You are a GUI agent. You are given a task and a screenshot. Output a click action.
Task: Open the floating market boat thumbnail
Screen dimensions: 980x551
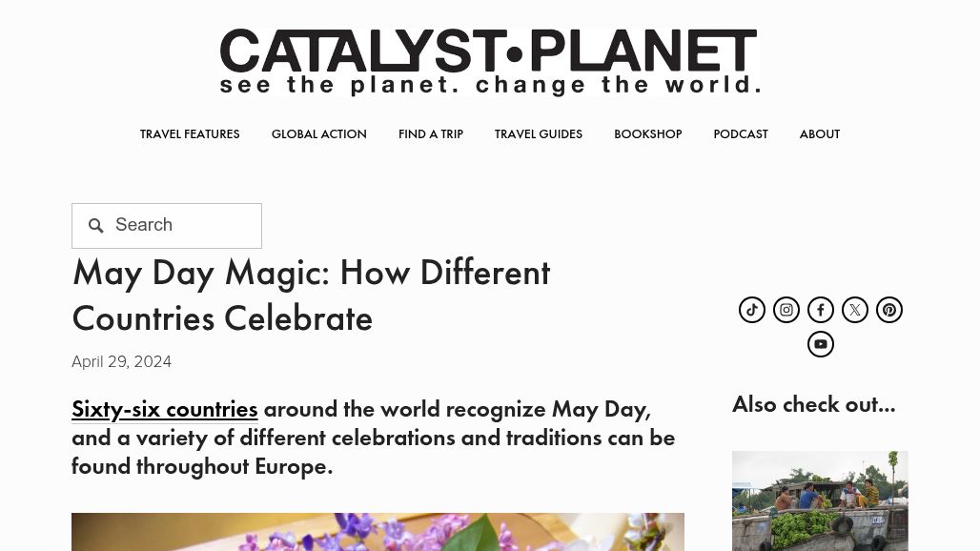click(820, 501)
